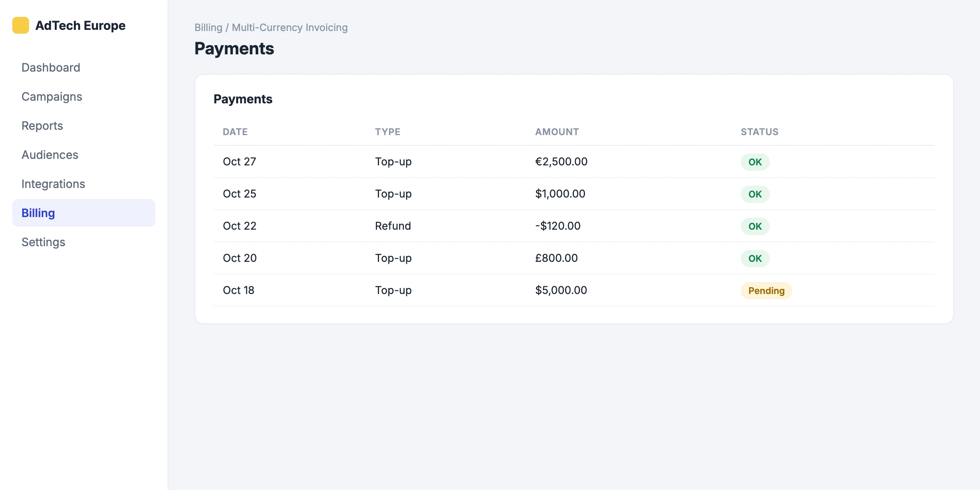Open Settings in the sidebar
Viewport: 980px width, 490px height.
(84, 242)
